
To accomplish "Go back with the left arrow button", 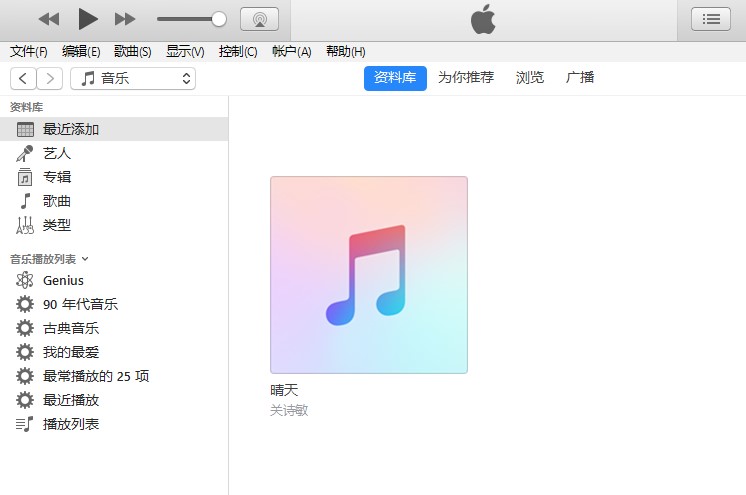I will coord(23,79).
